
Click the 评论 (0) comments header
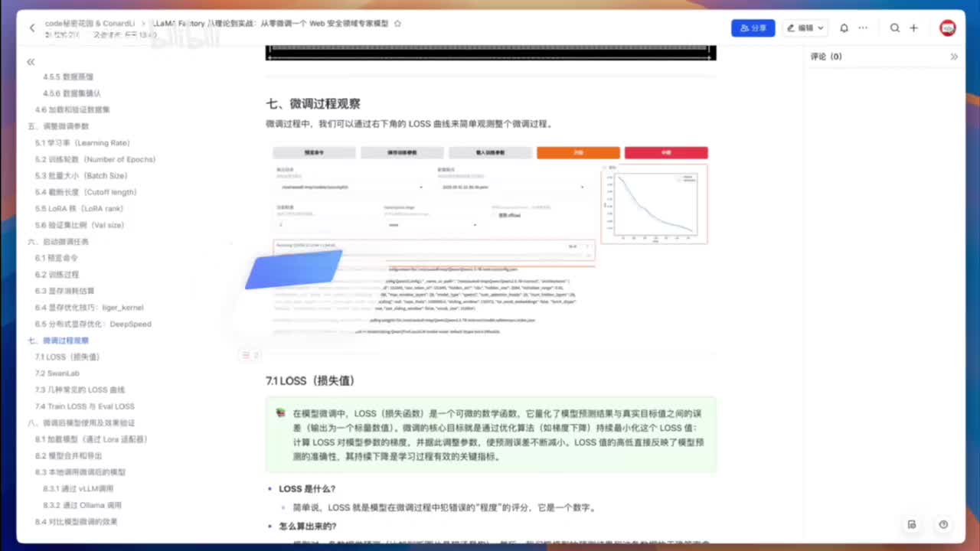pos(826,57)
